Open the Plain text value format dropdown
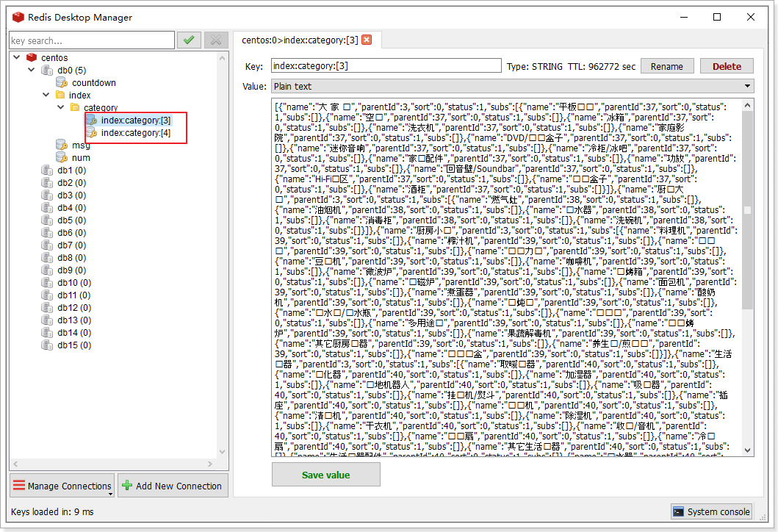 [512, 87]
